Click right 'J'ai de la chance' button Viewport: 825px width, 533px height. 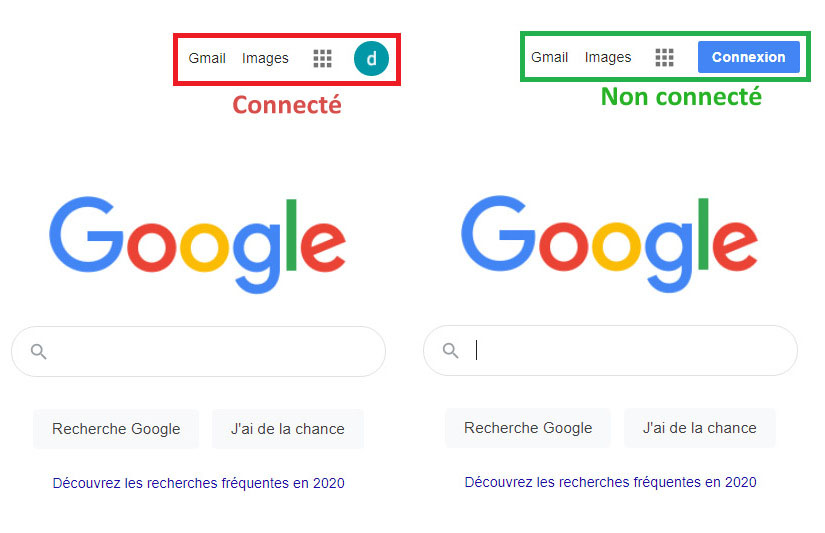pyautogui.click(x=700, y=428)
